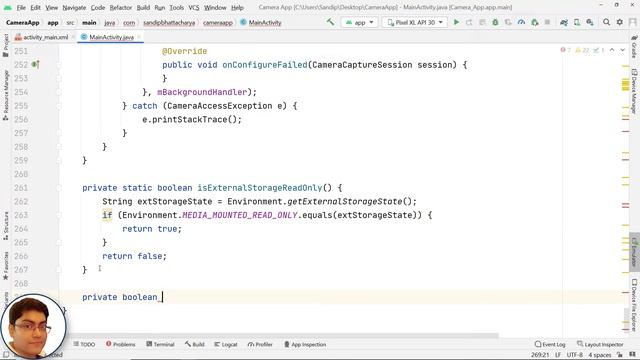
Task: Open the File menu
Action: click(x=21, y=7)
